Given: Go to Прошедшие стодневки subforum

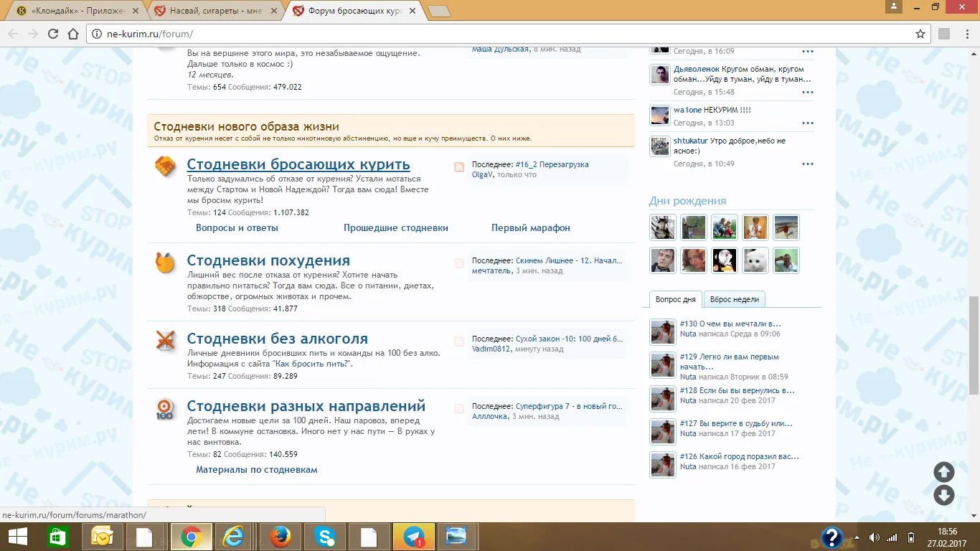Looking at the screenshot, I should [396, 227].
